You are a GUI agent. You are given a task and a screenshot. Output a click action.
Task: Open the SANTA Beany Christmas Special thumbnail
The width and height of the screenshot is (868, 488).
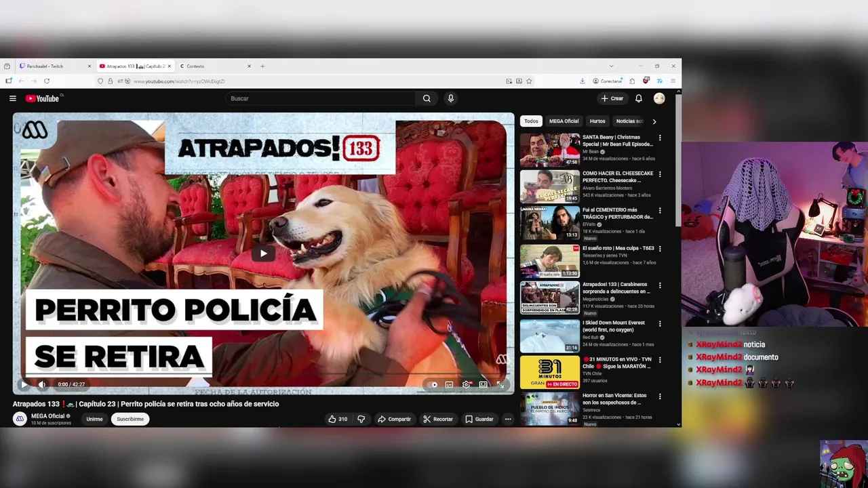click(550, 150)
